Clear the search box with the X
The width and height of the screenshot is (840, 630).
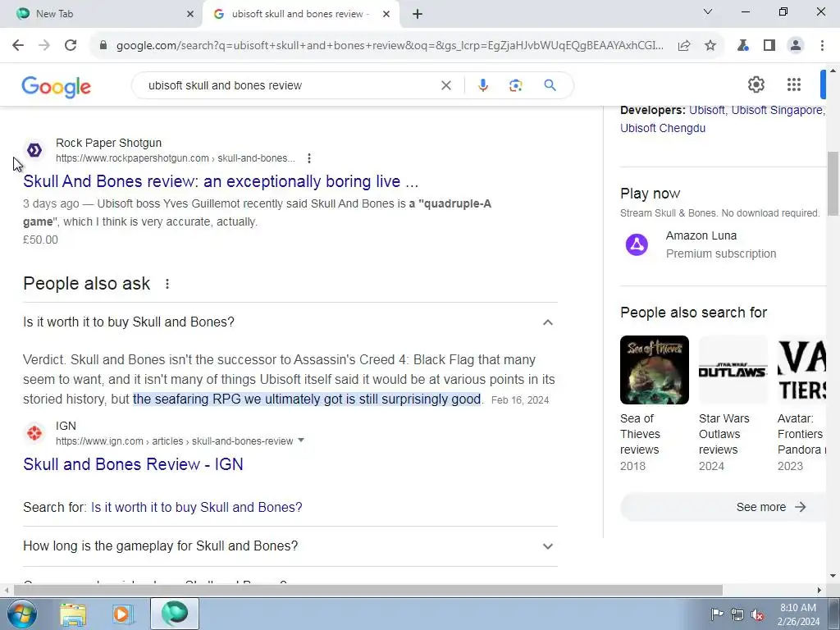(445, 85)
